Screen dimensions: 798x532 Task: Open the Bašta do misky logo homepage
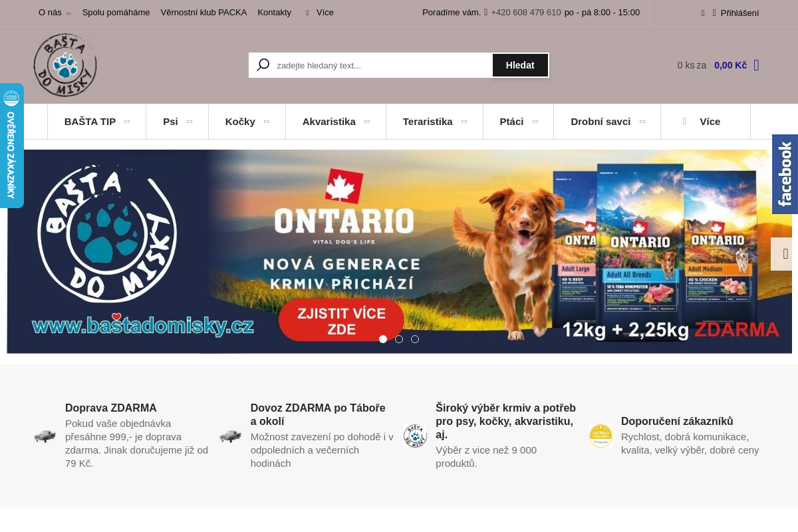pos(65,65)
